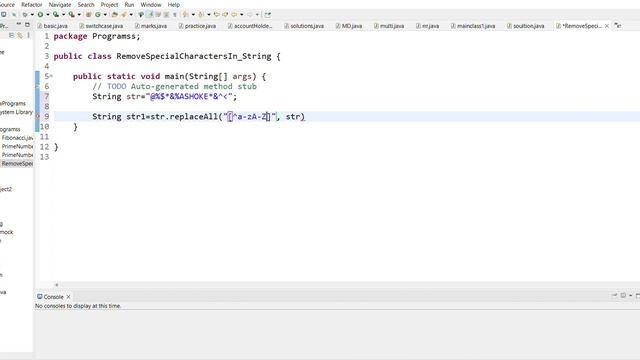Click the New Java Class green icon

click(x=98, y=15)
